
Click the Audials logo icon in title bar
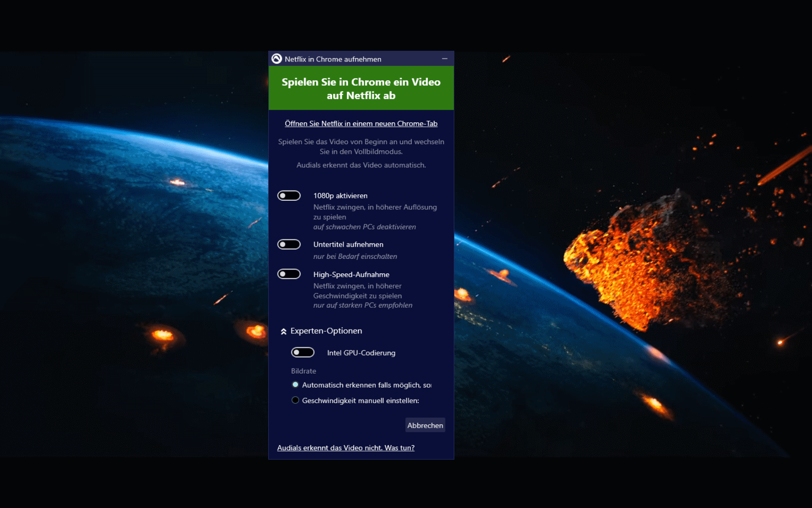click(276, 59)
